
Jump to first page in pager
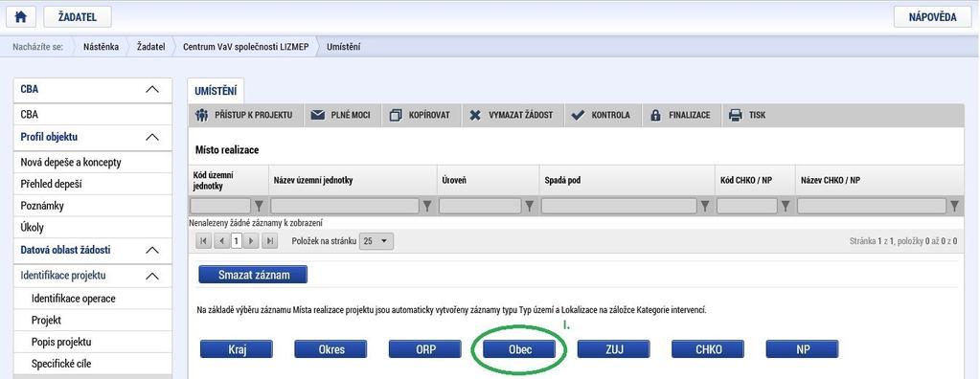coord(203,240)
